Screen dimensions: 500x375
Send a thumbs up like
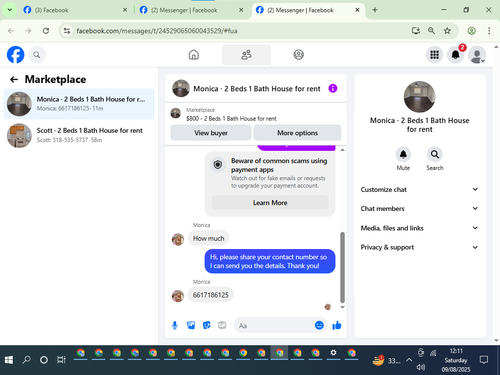pyautogui.click(x=337, y=325)
